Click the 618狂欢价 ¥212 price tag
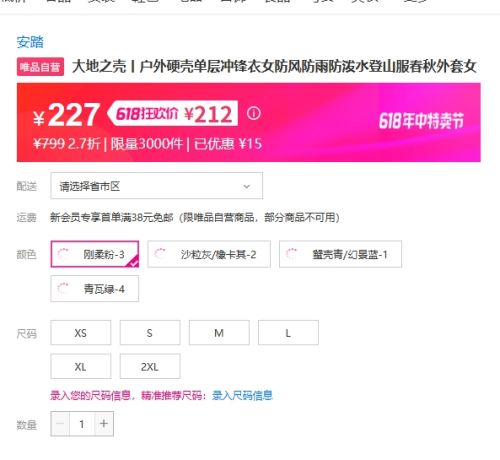 [173, 113]
